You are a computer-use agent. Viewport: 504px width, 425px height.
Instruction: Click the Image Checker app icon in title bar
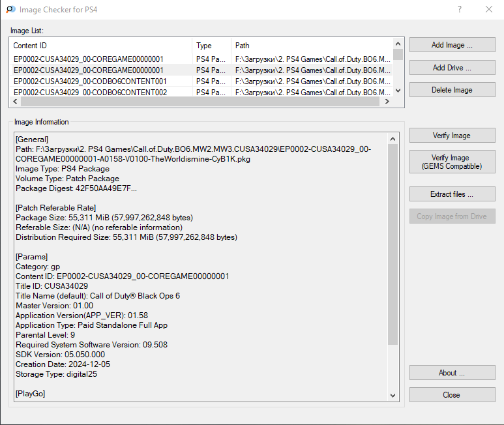(x=10, y=9)
